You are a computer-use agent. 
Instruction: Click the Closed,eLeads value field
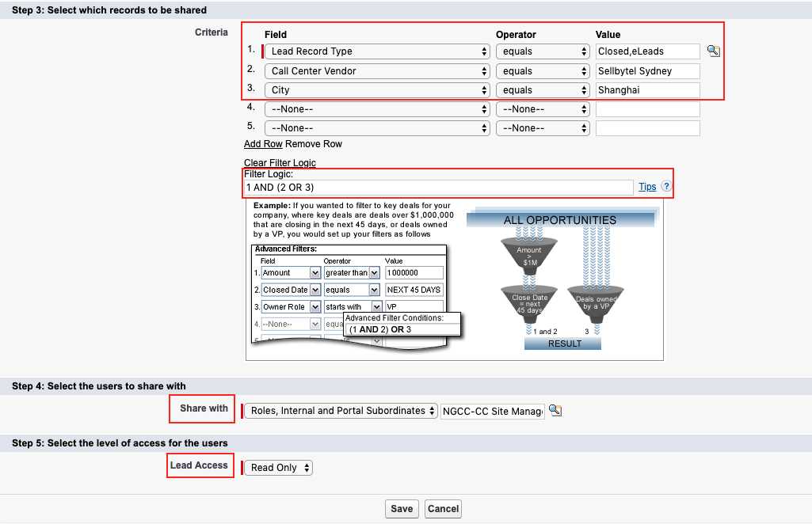647,51
